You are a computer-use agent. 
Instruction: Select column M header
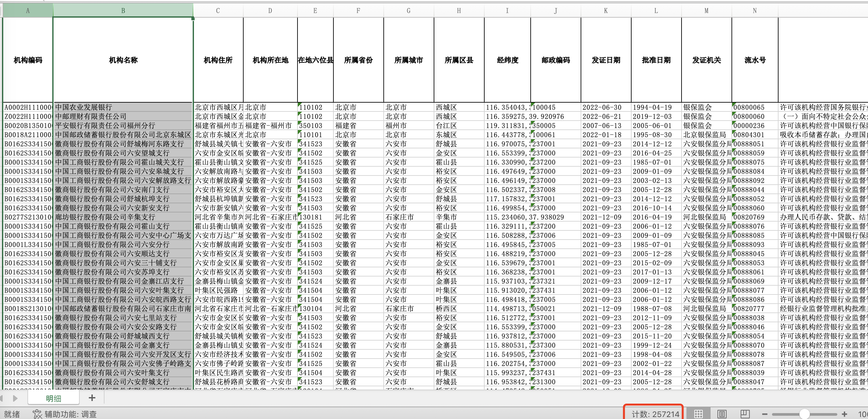[706, 10]
